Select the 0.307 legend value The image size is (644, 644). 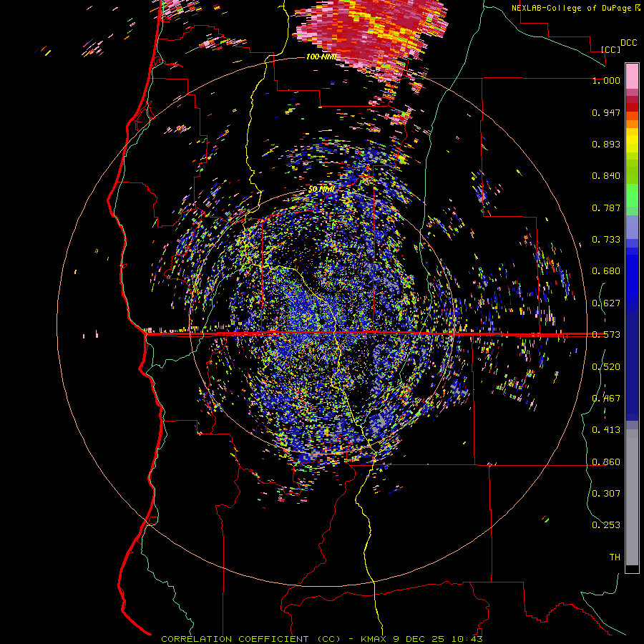[x=606, y=494]
